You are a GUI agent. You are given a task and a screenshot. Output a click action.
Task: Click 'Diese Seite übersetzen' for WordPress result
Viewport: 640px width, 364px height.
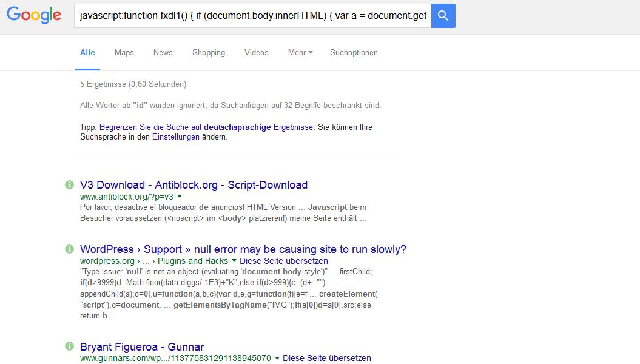pyautogui.click(x=284, y=261)
